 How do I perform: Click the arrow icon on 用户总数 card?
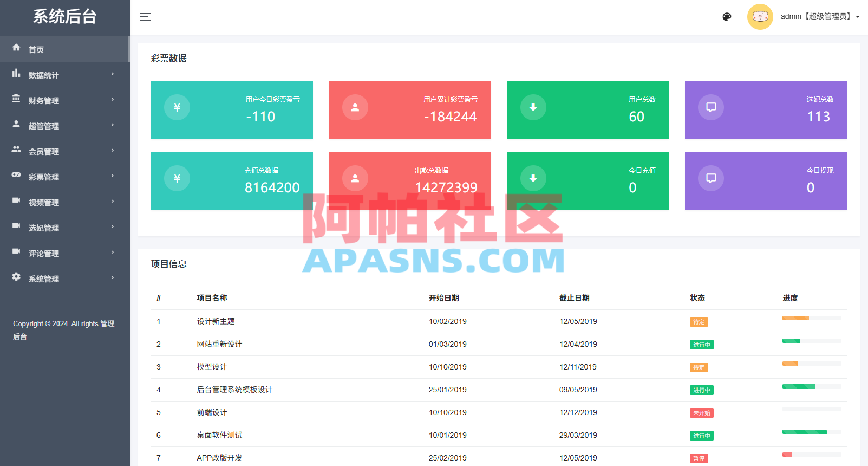[533, 107]
